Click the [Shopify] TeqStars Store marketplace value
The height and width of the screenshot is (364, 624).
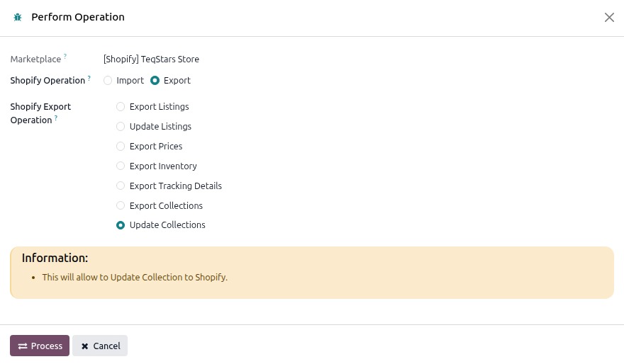(x=151, y=59)
